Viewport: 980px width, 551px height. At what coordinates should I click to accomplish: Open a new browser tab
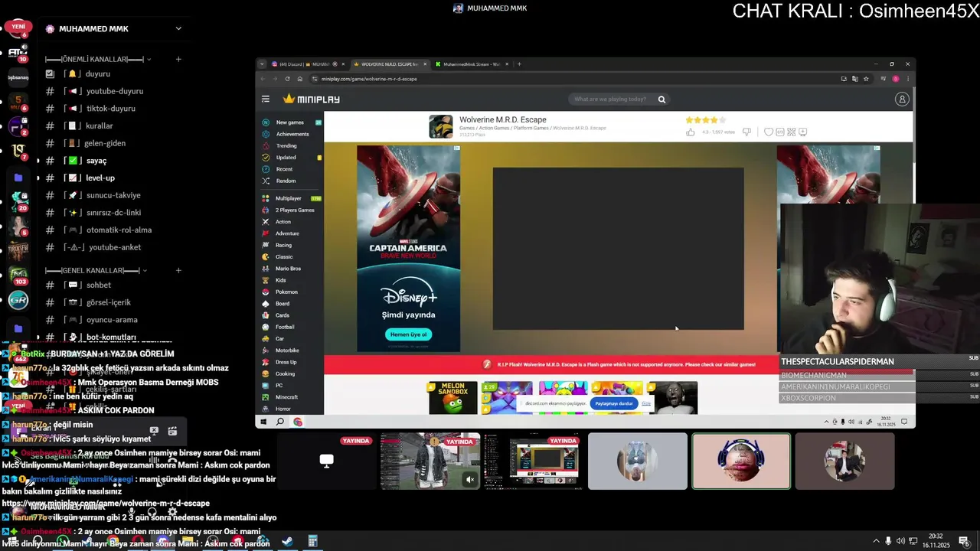click(x=519, y=64)
